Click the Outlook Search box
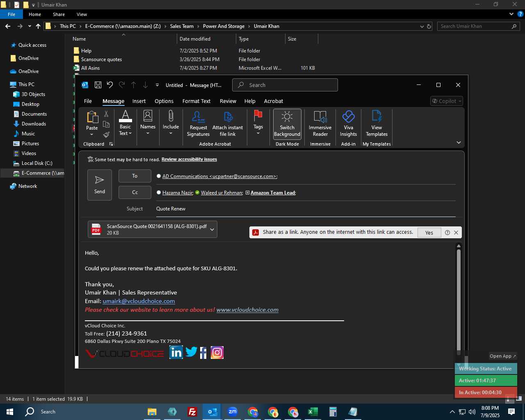 click(x=285, y=85)
